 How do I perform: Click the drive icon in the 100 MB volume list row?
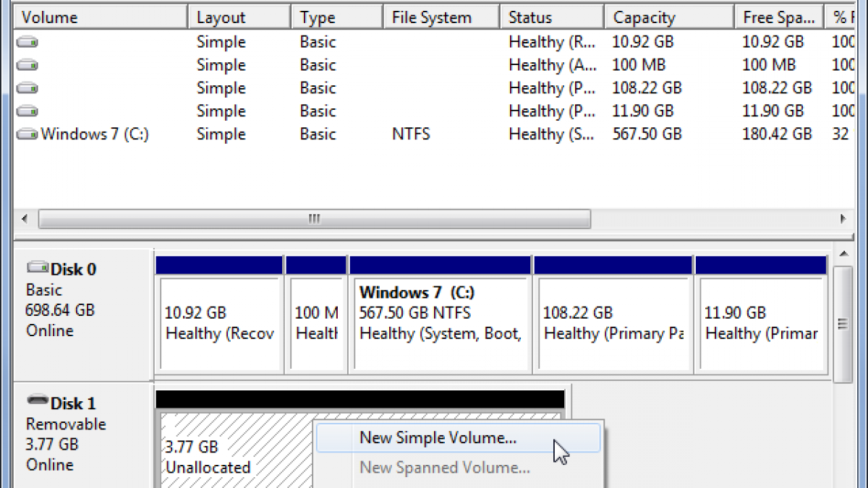tap(27, 65)
